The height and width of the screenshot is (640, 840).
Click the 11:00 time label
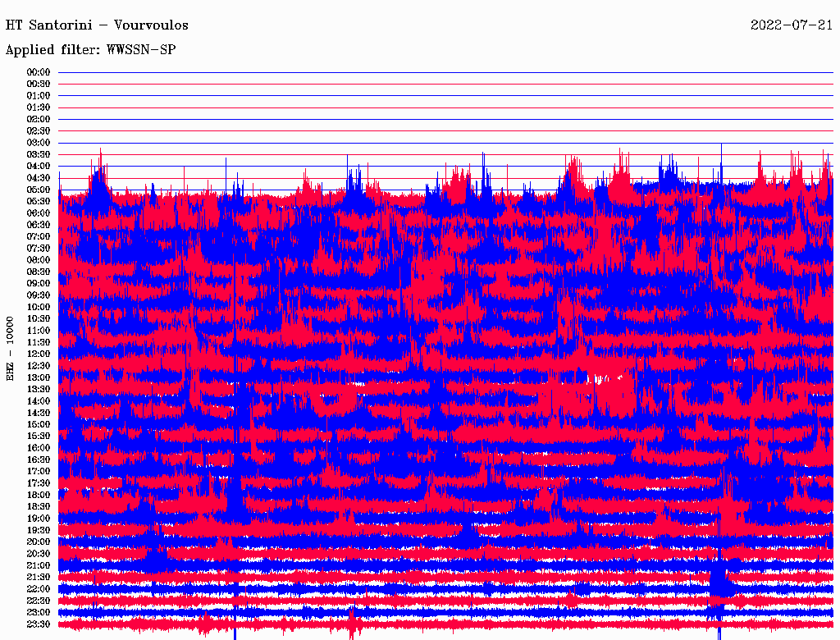[39, 330]
